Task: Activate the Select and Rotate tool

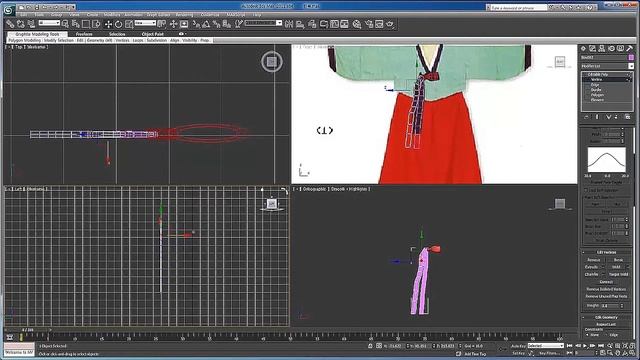Action: (x=118, y=24)
